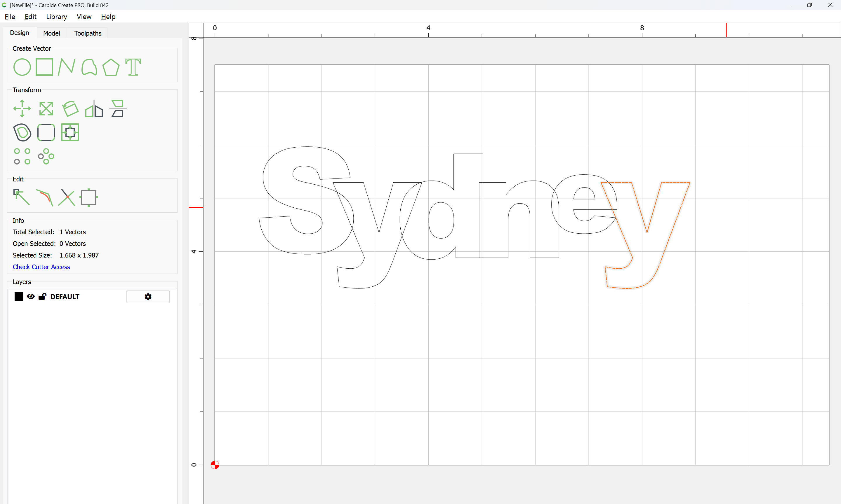Open DEFAULT layer settings gear
841x504 pixels.
(x=148, y=297)
